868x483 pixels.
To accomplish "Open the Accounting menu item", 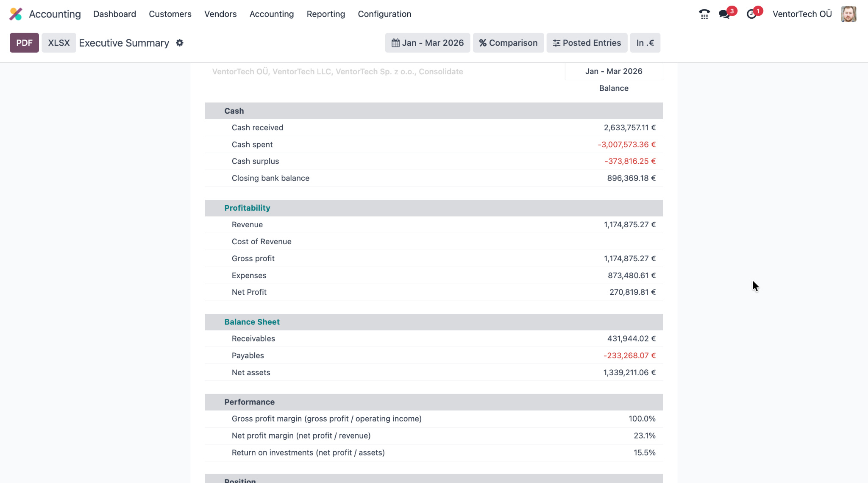I will tap(272, 14).
